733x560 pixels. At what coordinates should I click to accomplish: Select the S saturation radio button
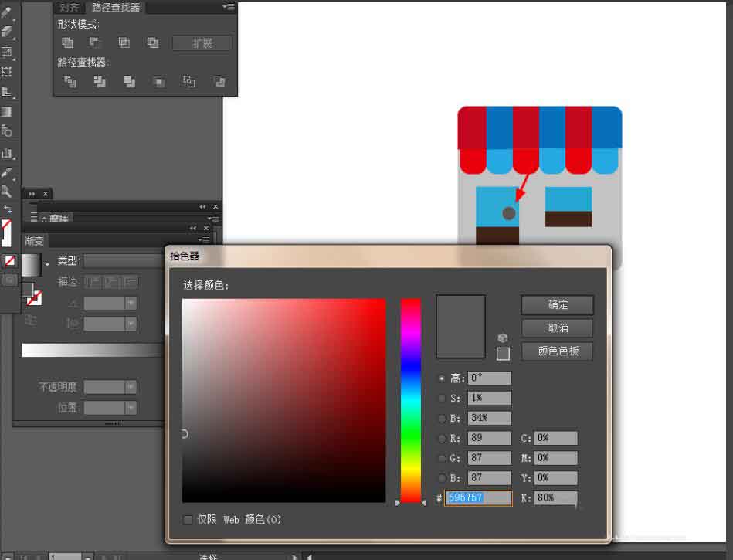441,399
